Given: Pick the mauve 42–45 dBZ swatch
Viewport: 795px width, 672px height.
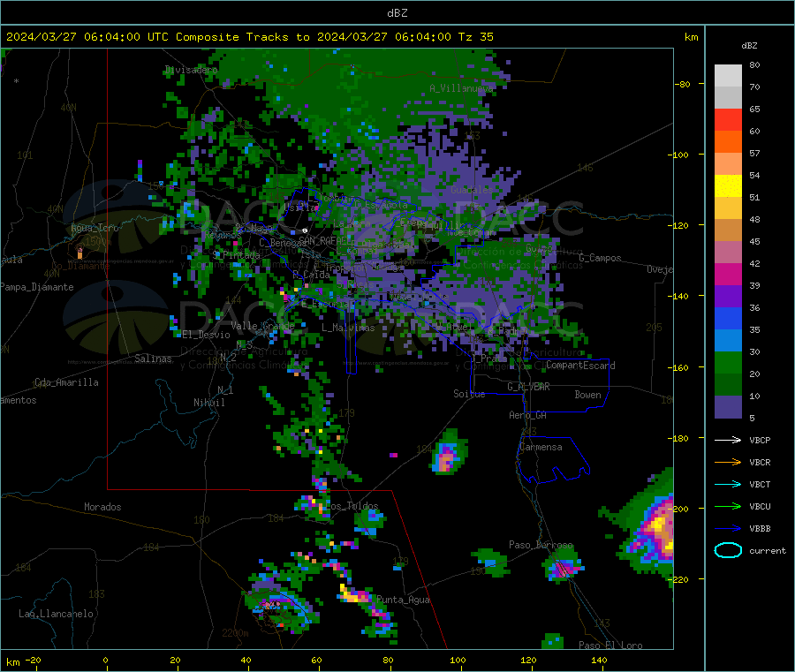Looking at the screenshot, I should tap(728, 253).
